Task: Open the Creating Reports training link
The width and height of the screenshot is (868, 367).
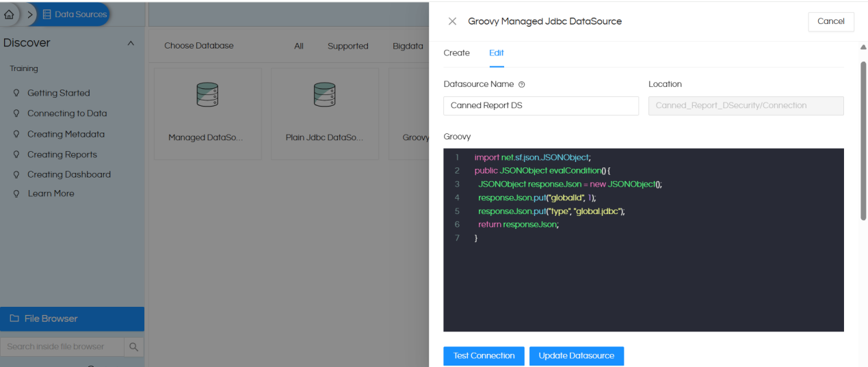Action: [x=62, y=154]
